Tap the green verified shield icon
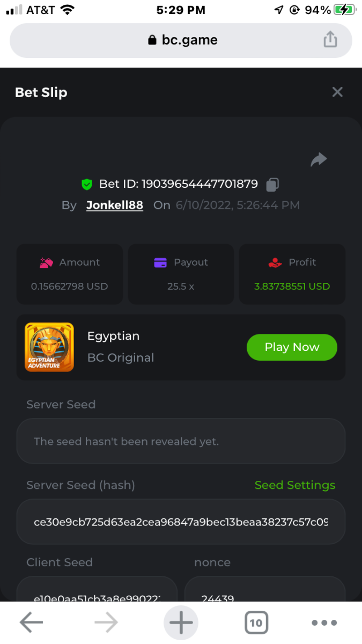 (87, 185)
